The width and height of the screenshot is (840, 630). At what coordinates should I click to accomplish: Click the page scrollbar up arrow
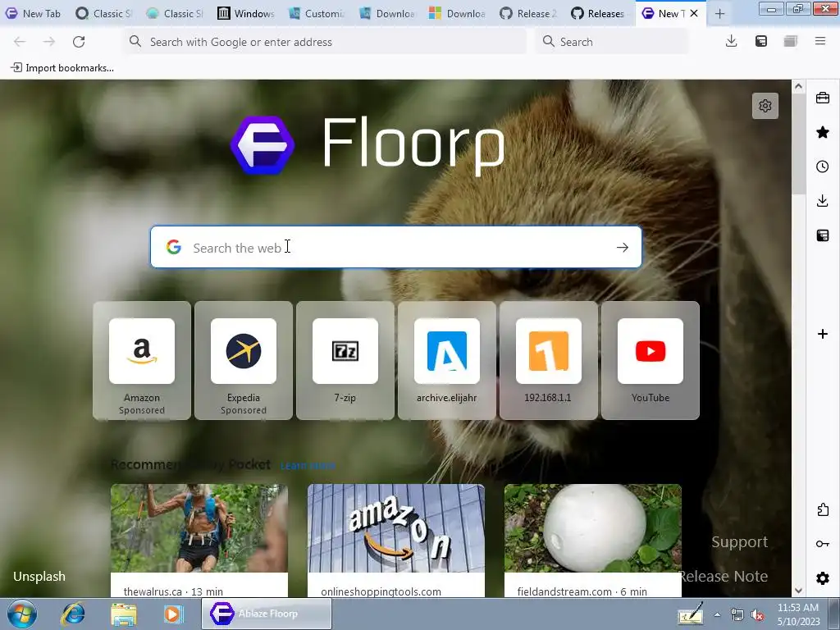(x=798, y=86)
